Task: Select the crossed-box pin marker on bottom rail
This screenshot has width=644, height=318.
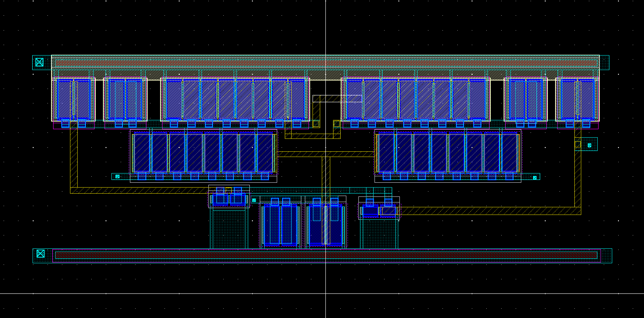Action: pyautogui.click(x=41, y=254)
